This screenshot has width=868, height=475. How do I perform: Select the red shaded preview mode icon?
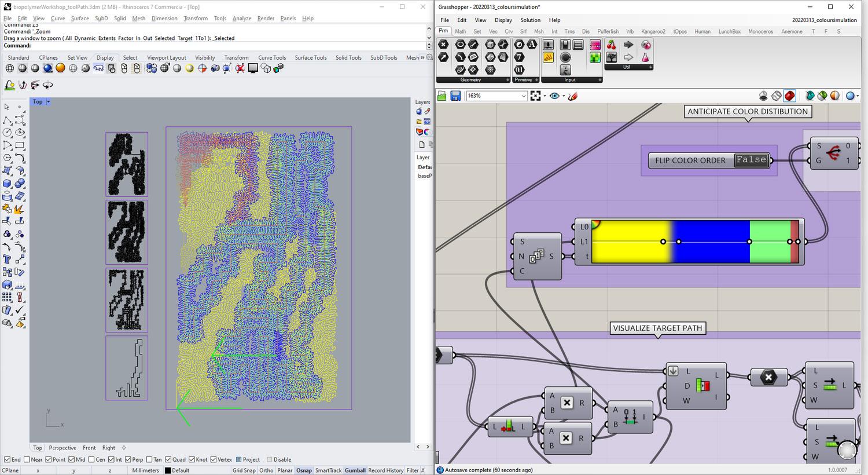[x=790, y=96]
